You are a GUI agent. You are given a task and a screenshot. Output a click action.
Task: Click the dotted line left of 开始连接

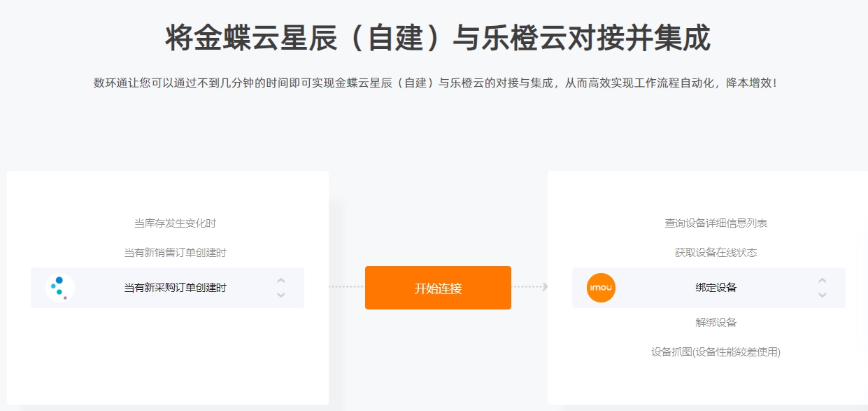[347, 286]
